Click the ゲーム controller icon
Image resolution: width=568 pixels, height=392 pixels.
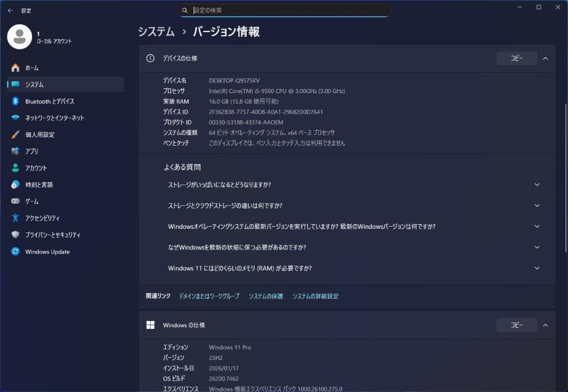coord(15,202)
